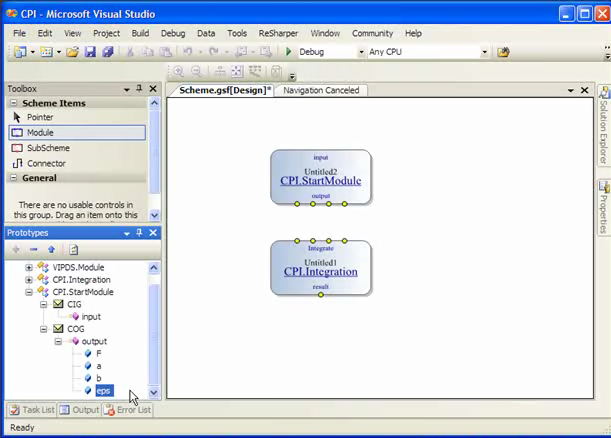Open the ReSharper menu
This screenshot has height=438, width=611.
[278, 34]
